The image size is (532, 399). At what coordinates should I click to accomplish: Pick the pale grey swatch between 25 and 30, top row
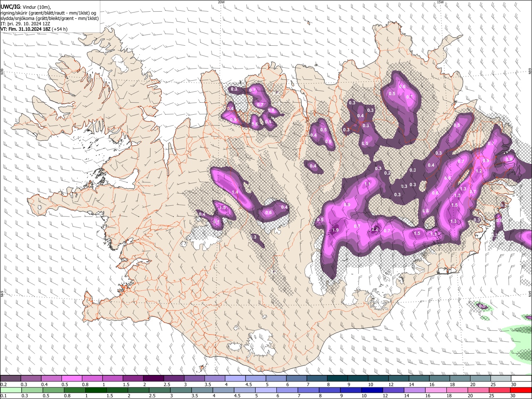coord(501,378)
